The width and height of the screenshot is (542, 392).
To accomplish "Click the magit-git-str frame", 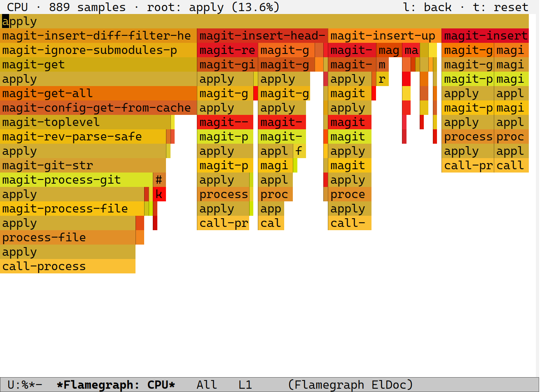I will click(83, 166).
